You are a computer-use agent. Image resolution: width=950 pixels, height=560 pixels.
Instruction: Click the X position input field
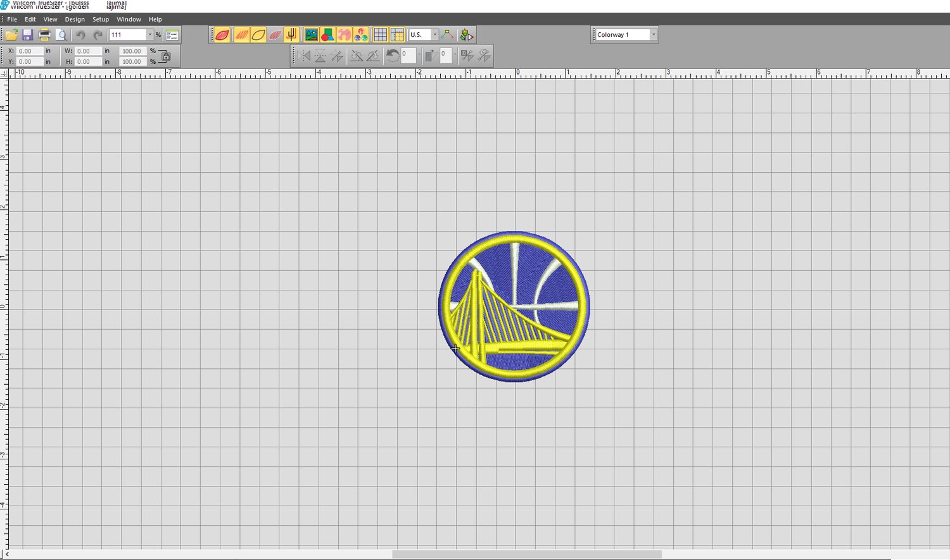tap(30, 51)
